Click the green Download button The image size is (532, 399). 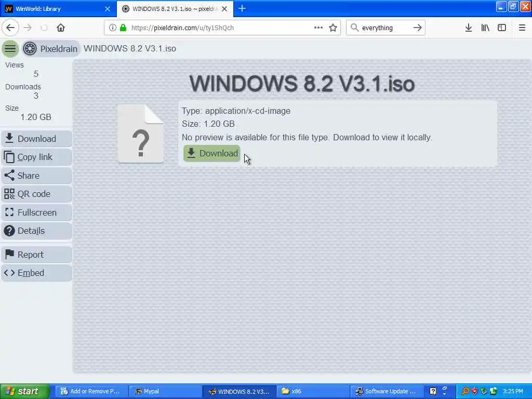[212, 153]
